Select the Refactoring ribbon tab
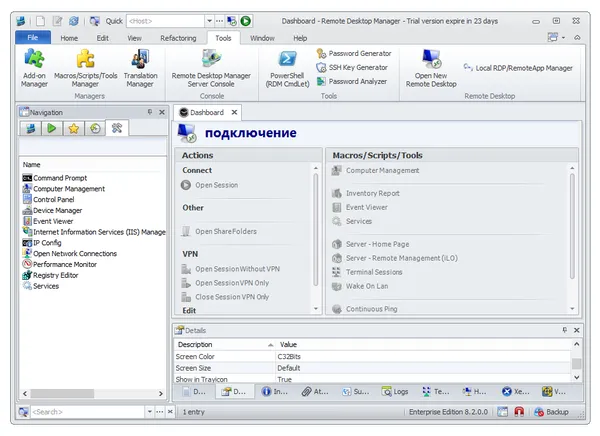 [x=178, y=38]
